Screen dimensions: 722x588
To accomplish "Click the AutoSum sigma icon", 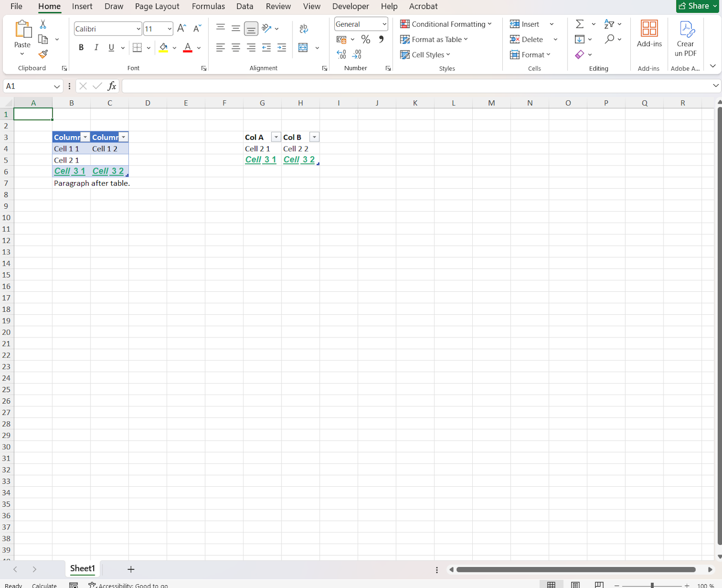I will click(x=580, y=24).
